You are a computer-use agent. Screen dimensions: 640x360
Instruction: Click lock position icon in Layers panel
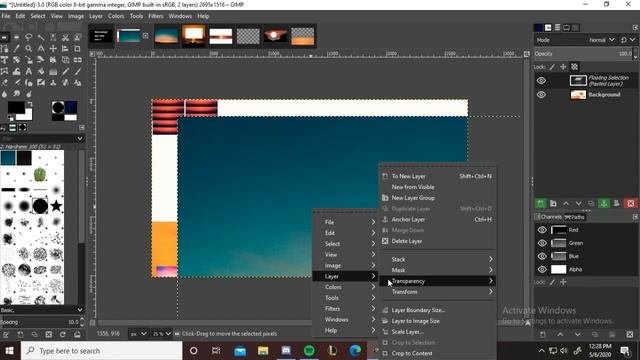[x=563, y=67]
